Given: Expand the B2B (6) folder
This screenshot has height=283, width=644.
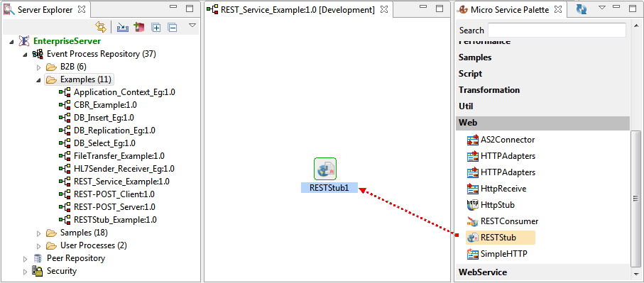Looking at the screenshot, I should [x=39, y=67].
